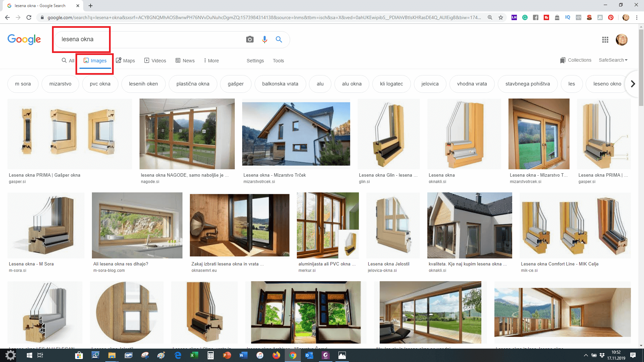Select the 'balkonska vrata' filter chip
Image resolution: width=644 pixels, height=362 pixels.
280,84
